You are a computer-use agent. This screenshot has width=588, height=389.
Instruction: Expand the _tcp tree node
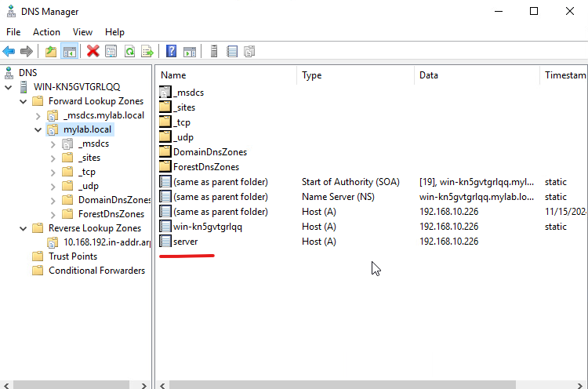[x=53, y=173]
